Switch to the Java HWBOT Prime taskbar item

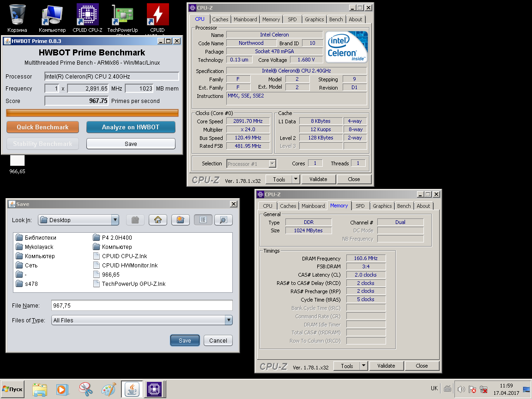132,389
